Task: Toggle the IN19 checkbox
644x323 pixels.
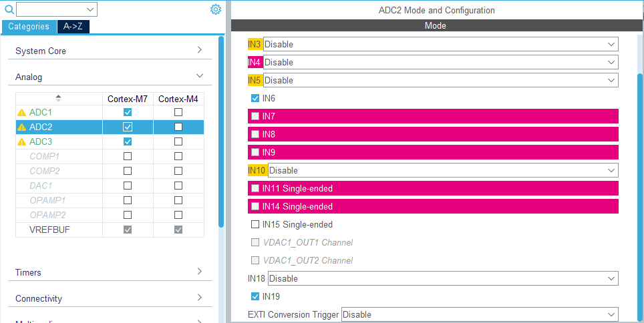Action: click(255, 296)
